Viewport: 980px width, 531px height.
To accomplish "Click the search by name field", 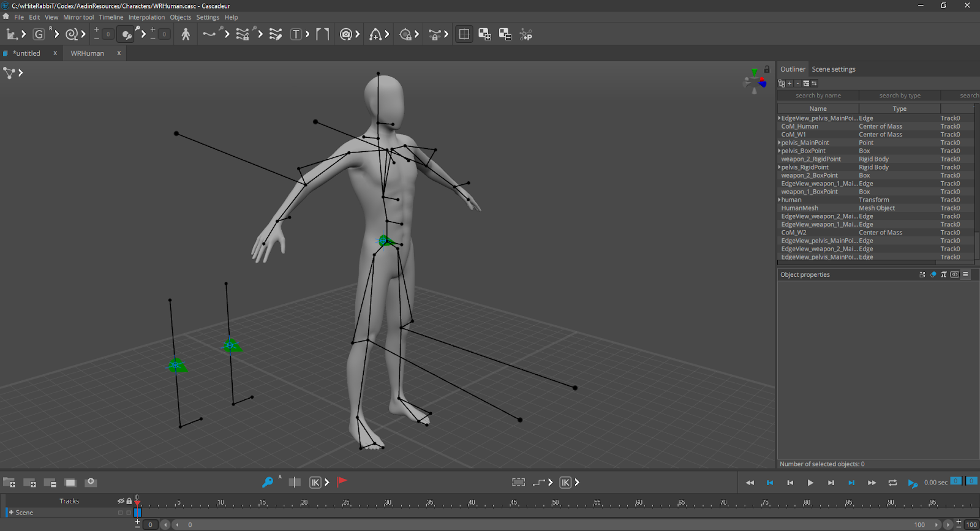I will 818,96.
